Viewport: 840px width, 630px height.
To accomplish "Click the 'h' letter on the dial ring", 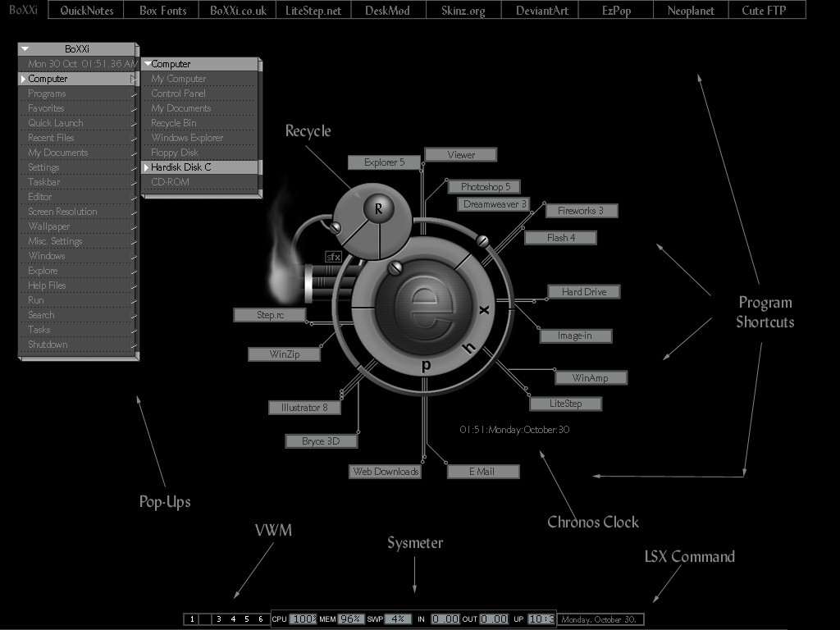I will pyautogui.click(x=468, y=348).
